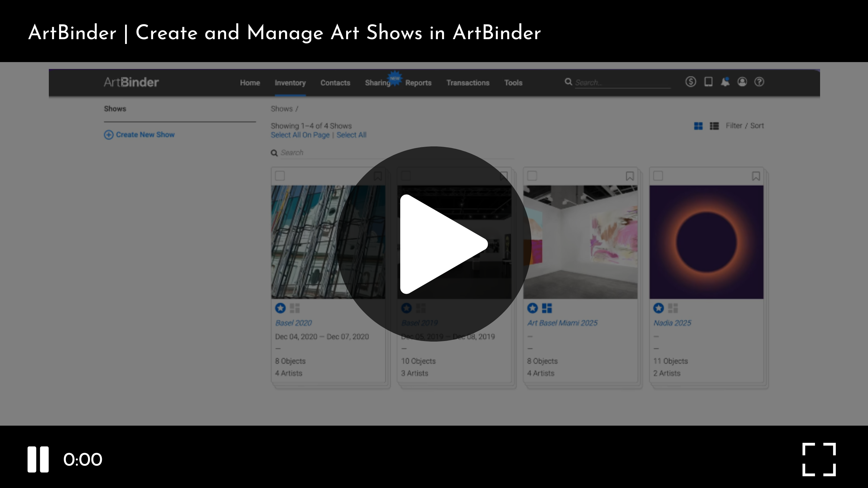
Task: Bookmark the Art Basel Miami 2025 card
Action: (x=630, y=176)
